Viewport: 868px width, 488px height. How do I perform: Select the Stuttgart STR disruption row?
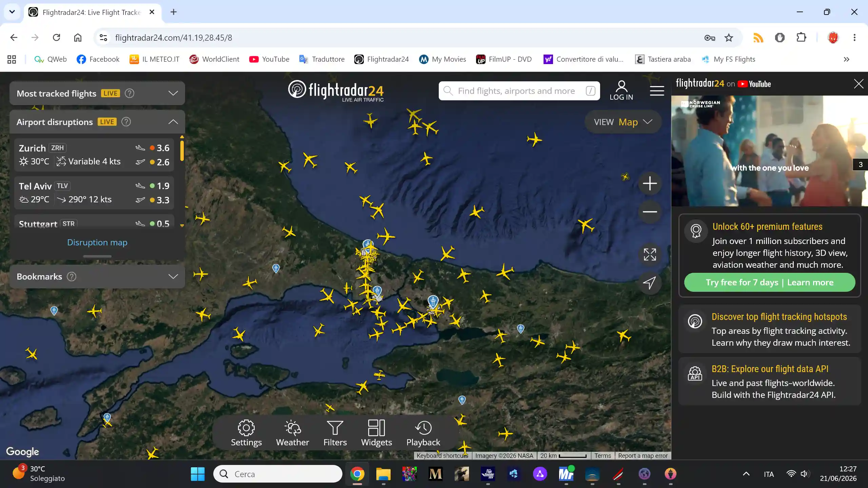point(94,222)
